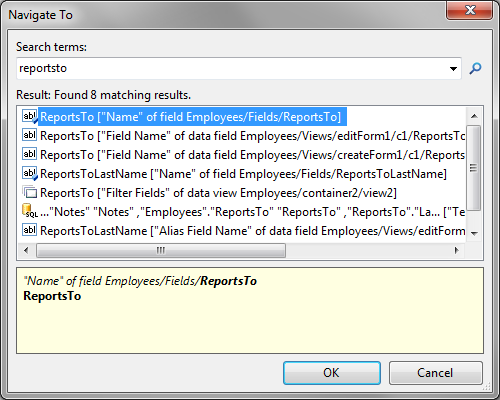The height and width of the screenshot is (400, 500).
Task: Click the SQL icon of the Notes result
Action: (30, 211)
